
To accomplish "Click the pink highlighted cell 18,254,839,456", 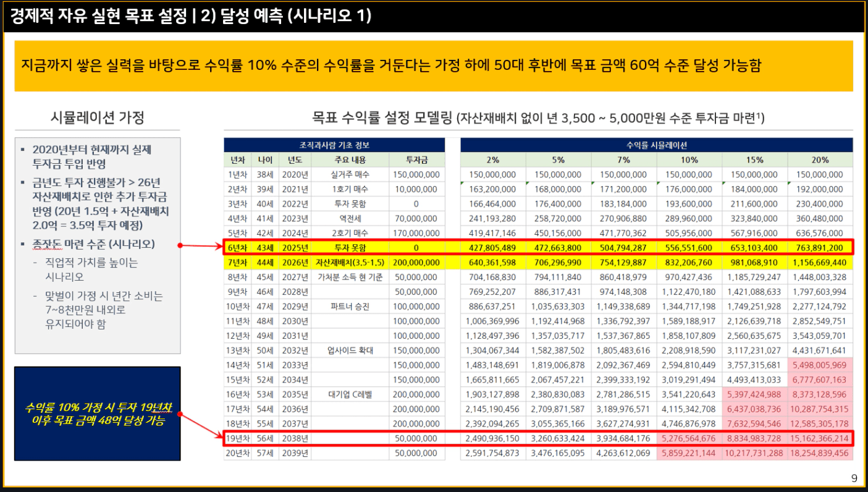I will (820, 453).
